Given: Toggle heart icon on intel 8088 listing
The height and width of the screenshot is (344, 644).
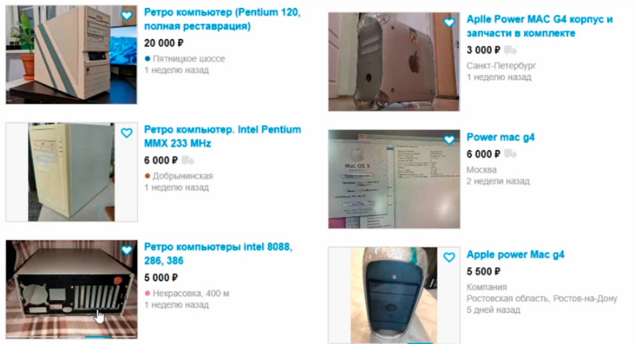Looking at the screenshot, I should coord(127,250).
